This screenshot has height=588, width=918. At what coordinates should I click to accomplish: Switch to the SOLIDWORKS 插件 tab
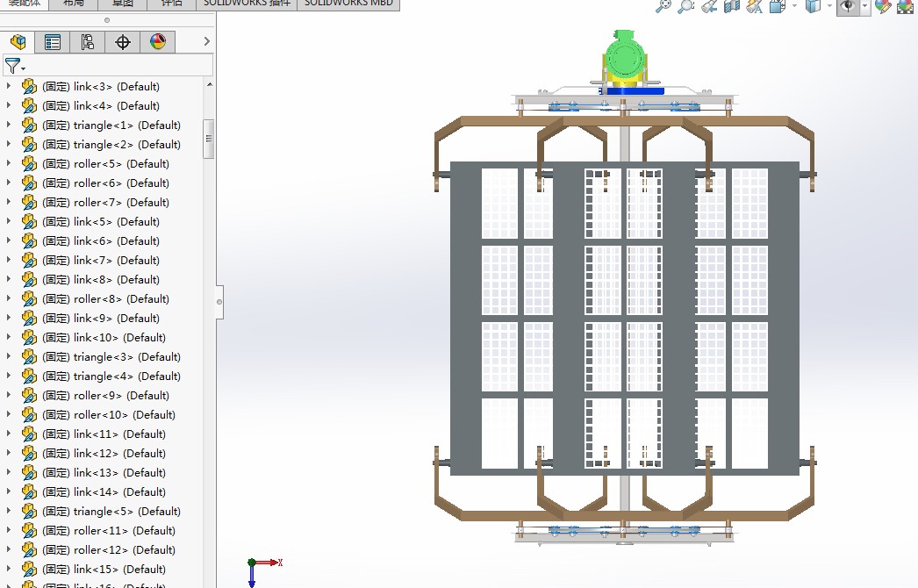[x=246, y=4]
